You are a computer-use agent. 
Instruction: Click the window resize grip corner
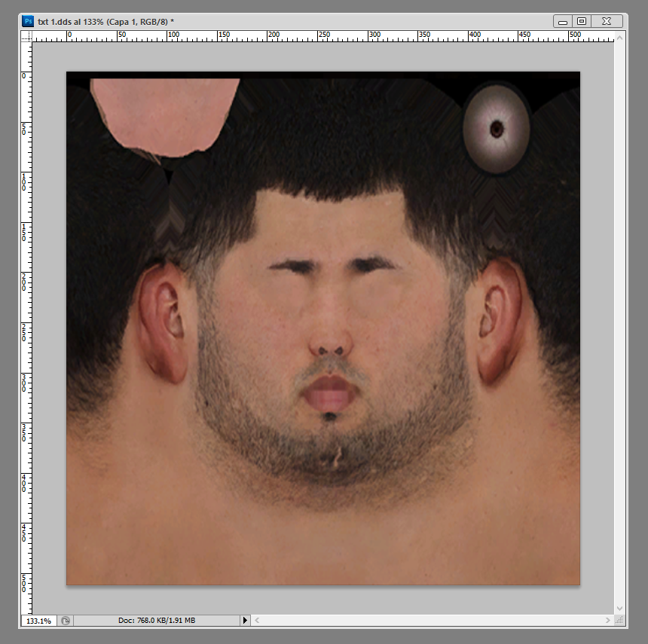(x=619, y=620)
